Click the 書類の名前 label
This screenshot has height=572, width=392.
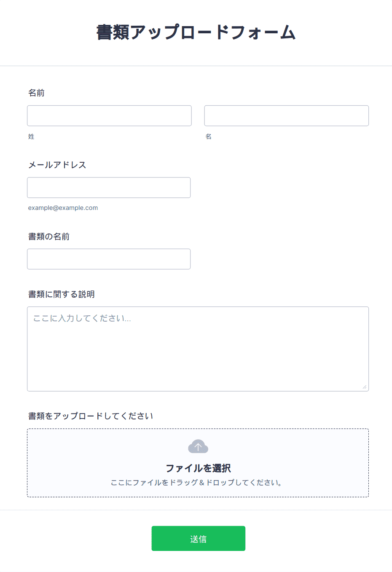tap(49, 236)
